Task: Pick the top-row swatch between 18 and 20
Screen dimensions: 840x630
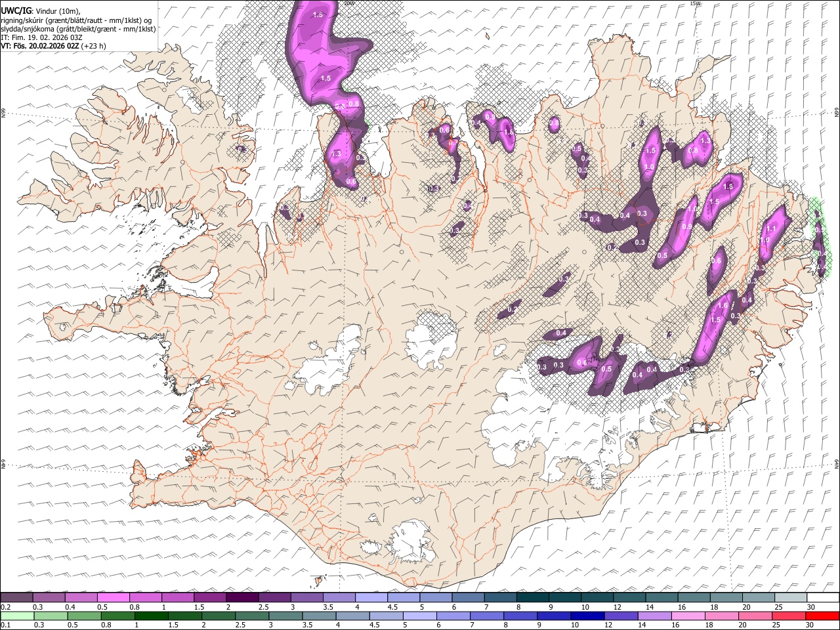Action: pyautogui.click(x=726, y=597)
